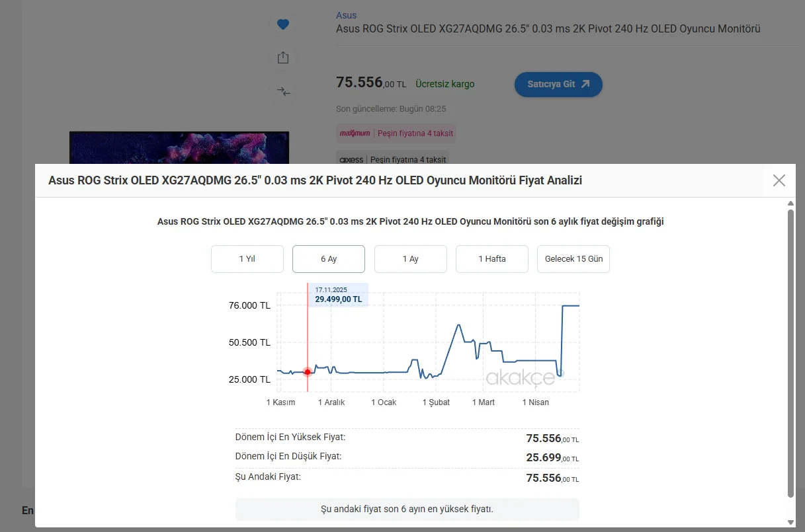Click the heart favorite icon
The height and width of the screenshot is (532, 805).
pyautogui.click(x=283, y=24)
